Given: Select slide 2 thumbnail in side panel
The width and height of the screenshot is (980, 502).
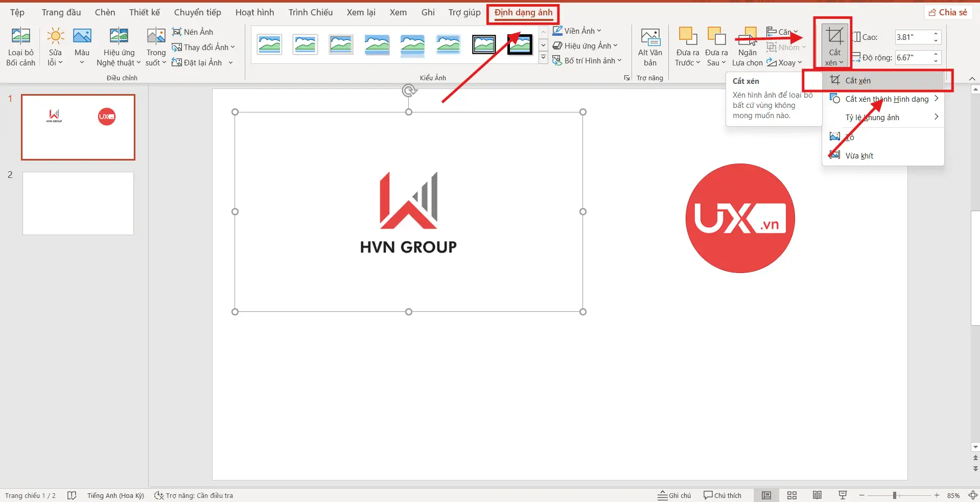Looking at the screenshot, I should 78,203.
